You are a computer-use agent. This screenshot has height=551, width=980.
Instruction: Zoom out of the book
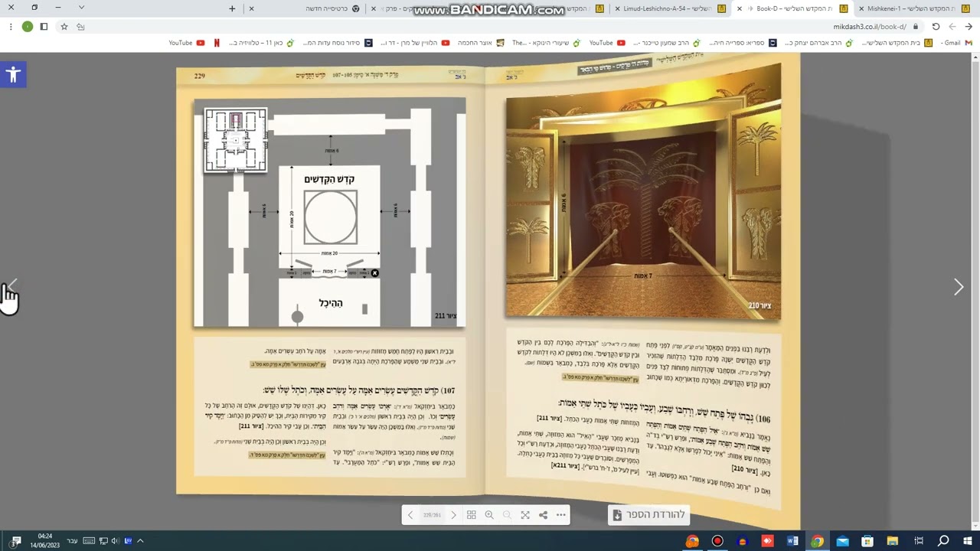507,515
